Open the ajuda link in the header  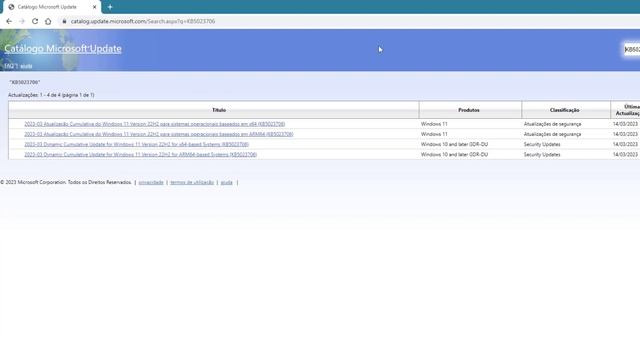click(x=26, y=66)
